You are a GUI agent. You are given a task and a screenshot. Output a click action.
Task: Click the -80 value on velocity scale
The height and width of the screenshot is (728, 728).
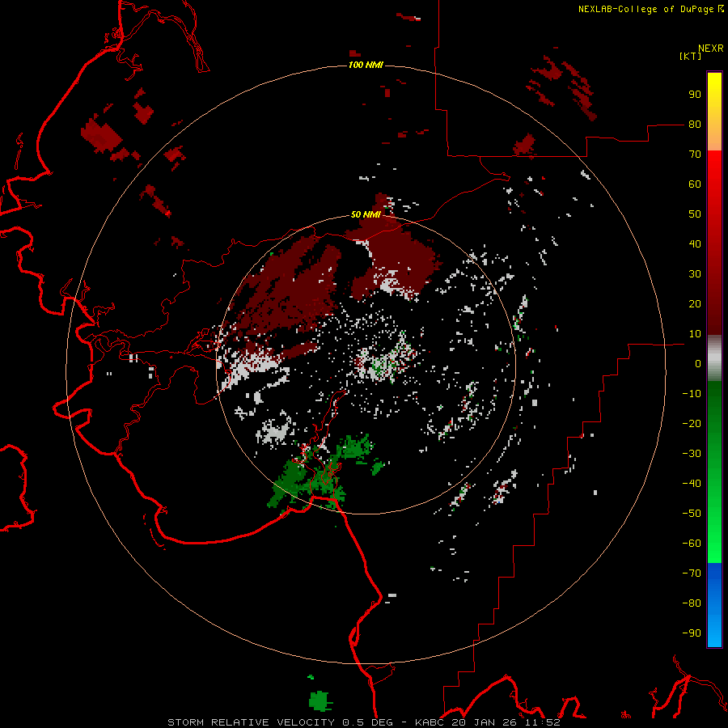692,603
